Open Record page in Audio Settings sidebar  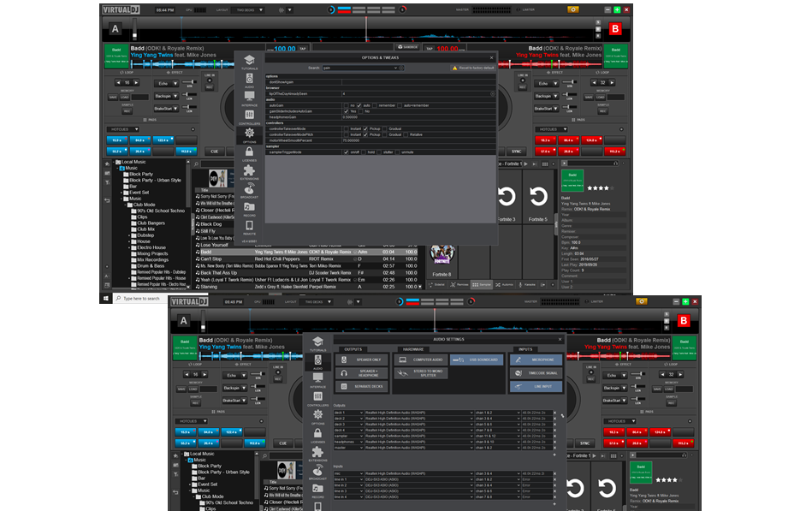coord(318,490)
